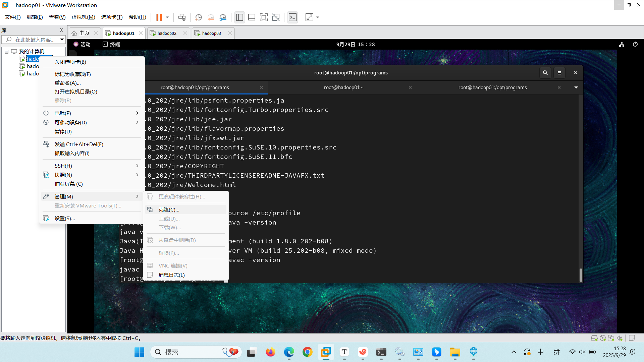The image size is (644, 362).
Task: Open the console view icon
Action: pos(292,17)
